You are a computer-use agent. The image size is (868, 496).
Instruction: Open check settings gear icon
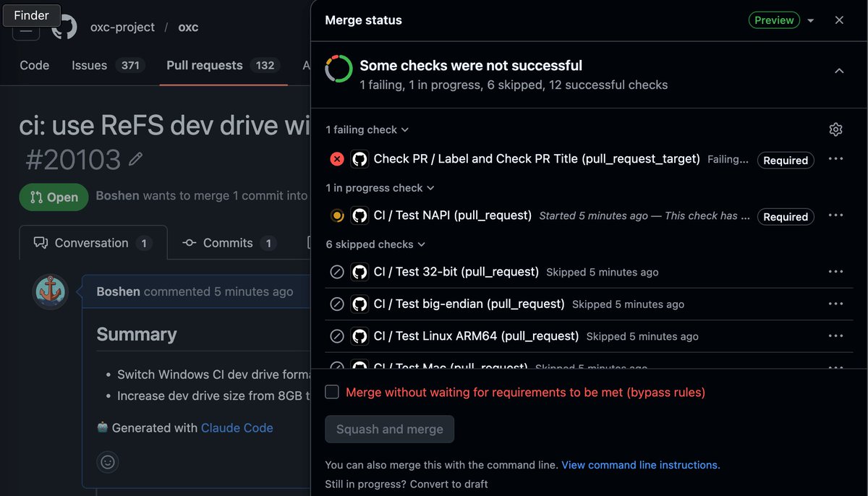point(835,129)
